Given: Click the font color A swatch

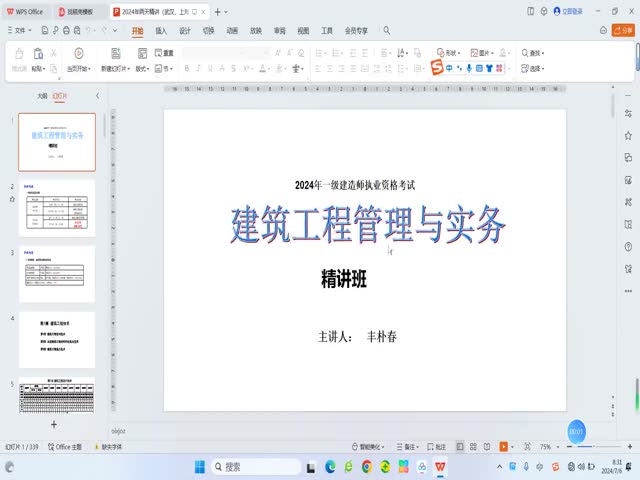Looking at the screenshot, I should tap(262, 69).
